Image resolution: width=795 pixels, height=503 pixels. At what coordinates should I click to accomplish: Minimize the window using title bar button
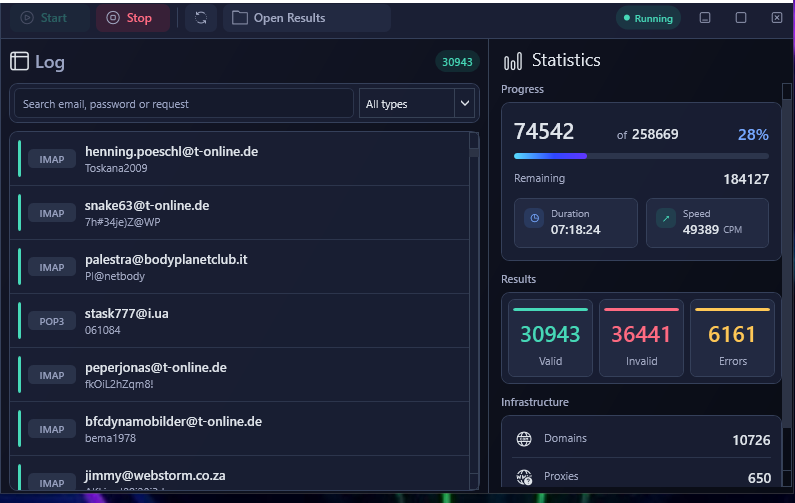(705, 18)
